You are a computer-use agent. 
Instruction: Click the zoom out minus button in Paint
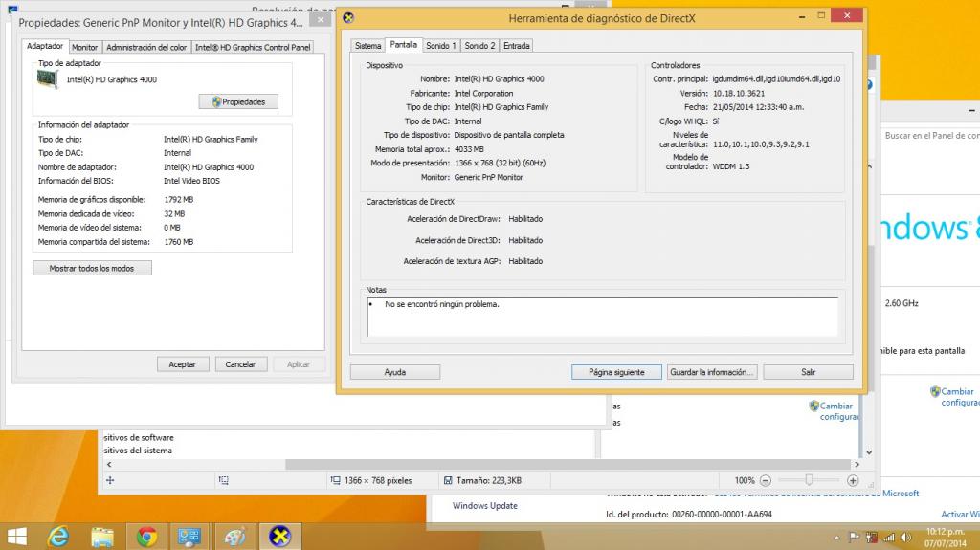click(765, 480)
